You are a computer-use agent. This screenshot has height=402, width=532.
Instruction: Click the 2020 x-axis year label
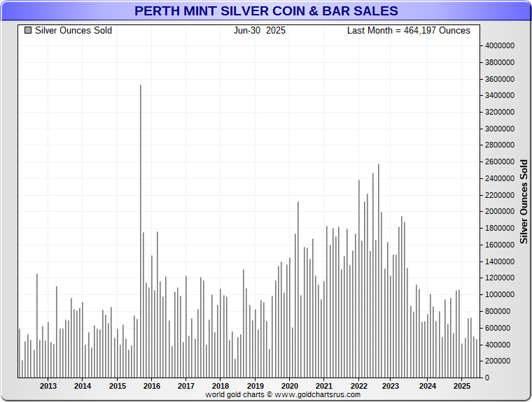click(x=289, y=386)
